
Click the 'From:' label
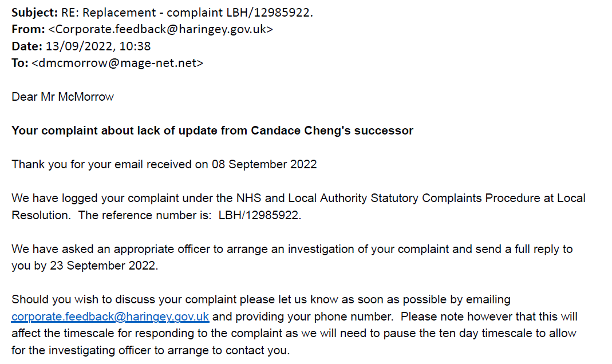(28, 29)
